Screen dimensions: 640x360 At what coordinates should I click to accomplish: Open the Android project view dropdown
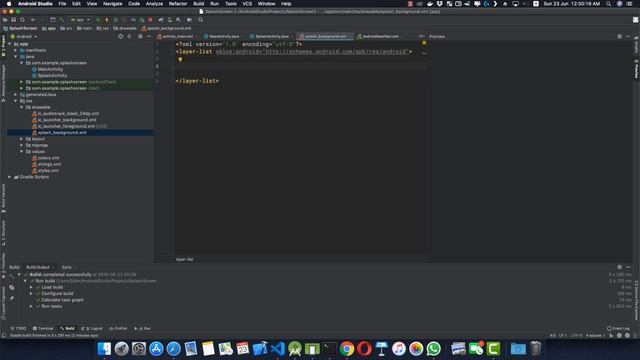pos(24,36)
